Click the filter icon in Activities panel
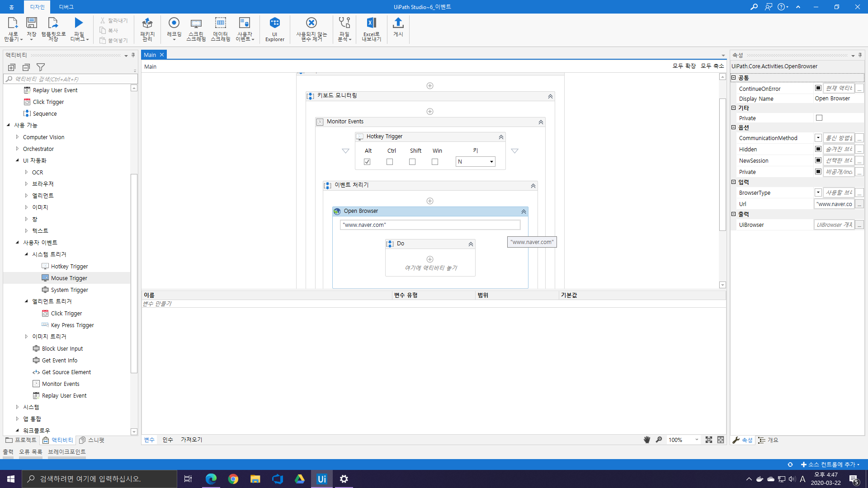 tap(41, 67)
